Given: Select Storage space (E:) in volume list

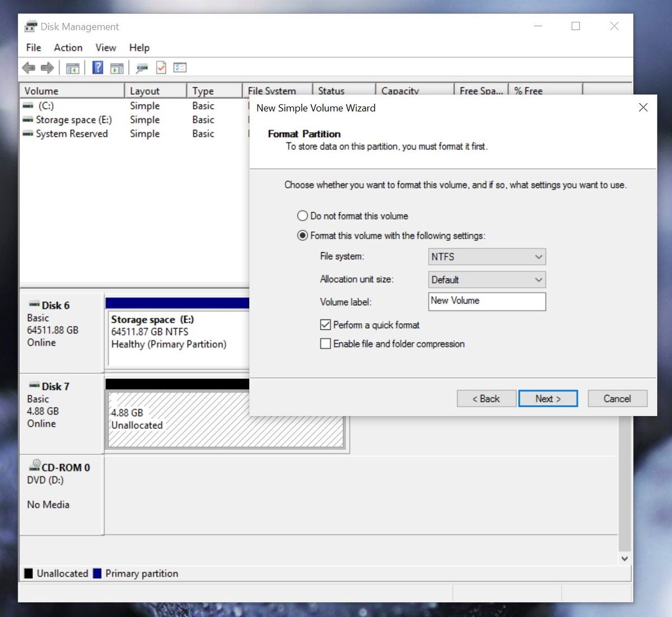Looking at the screenshot, I should pyautogui.click(x=134, y=120).
